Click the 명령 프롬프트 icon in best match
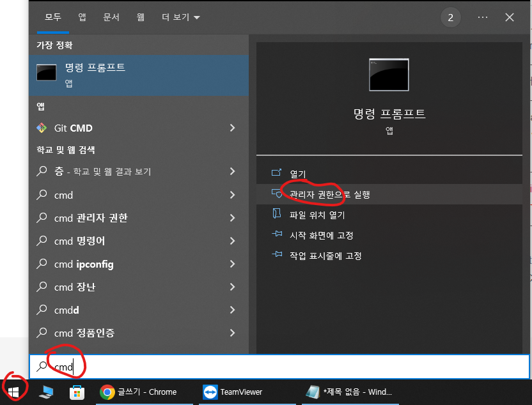Image resolution: width=532 pixels, height=405 pixels. tap(47, 73)
